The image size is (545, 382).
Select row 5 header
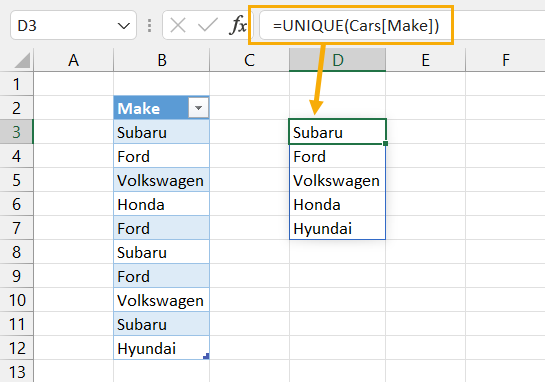(16, 180)
